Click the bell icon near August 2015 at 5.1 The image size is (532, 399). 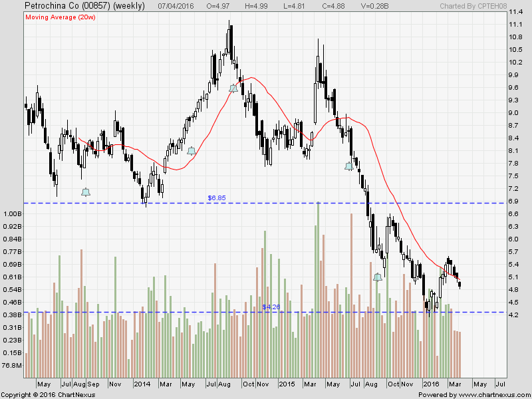coord(378,277)
